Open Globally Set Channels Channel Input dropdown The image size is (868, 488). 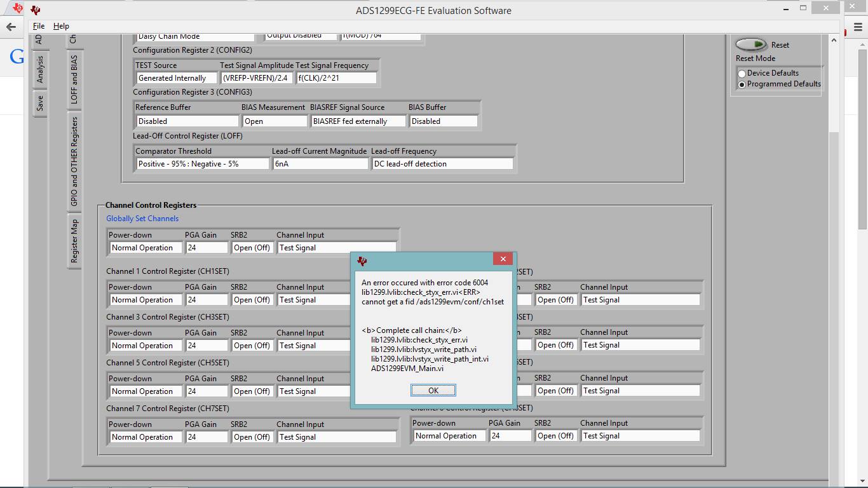click(x=337, y=248)
